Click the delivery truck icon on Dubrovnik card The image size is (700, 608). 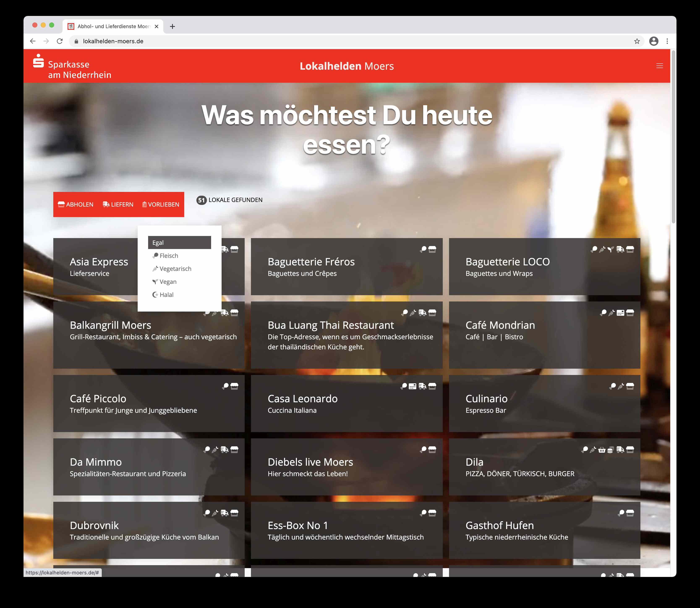click(x=225, y=513)
